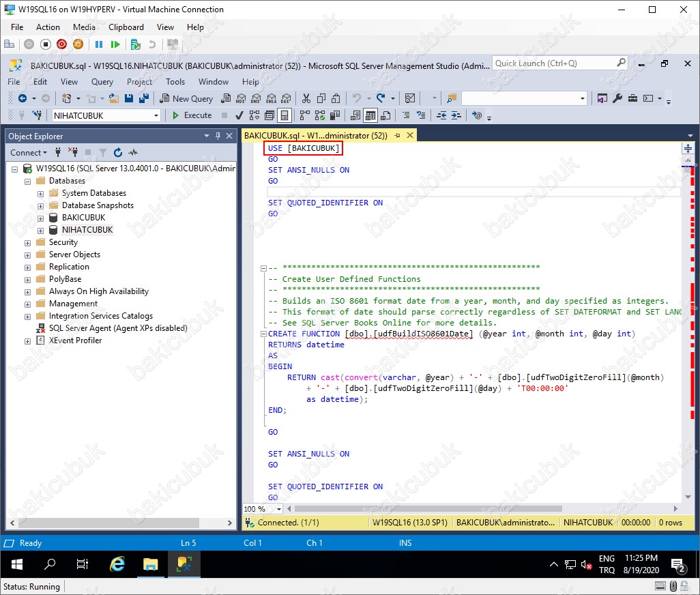Pause the virtual machine

(x=99, y=44)
